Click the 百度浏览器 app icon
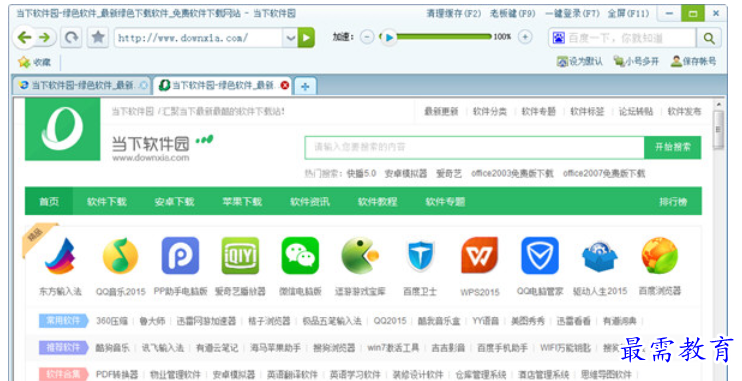This screenshot has height=381, width=742. (x=660, y=256)
